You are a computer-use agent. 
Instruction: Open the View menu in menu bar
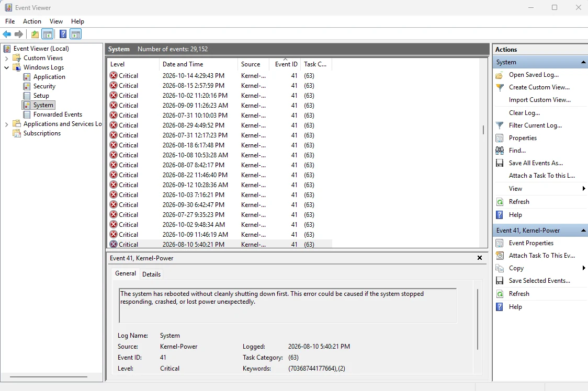pos(56,21)
